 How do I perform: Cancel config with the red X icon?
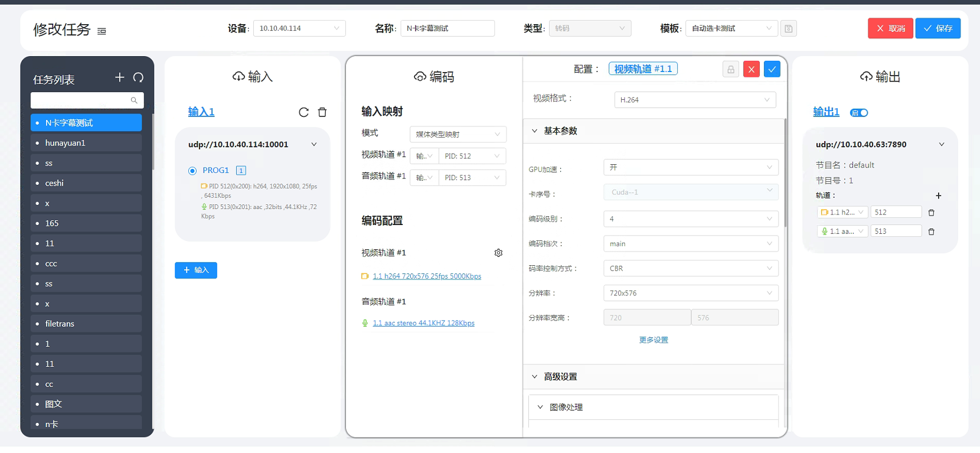[752, 70]
